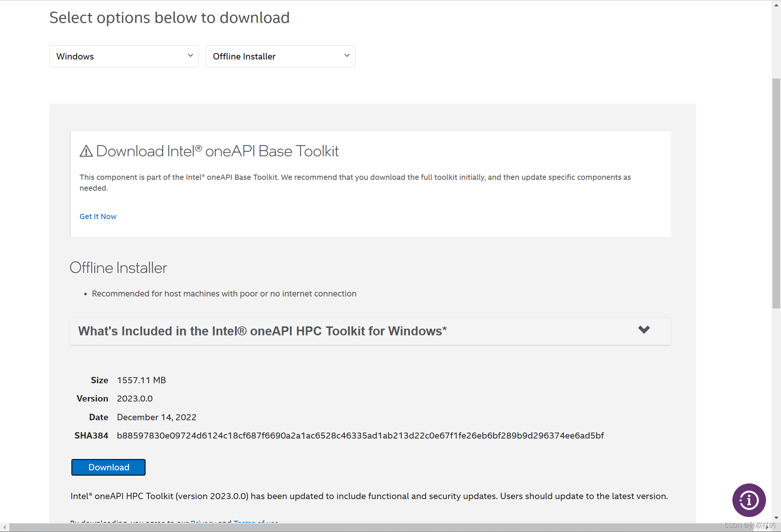The height and width of the screenshot is (532, 781).
Task: Click the chevron on What's Included panel
Action: [644, 330]
